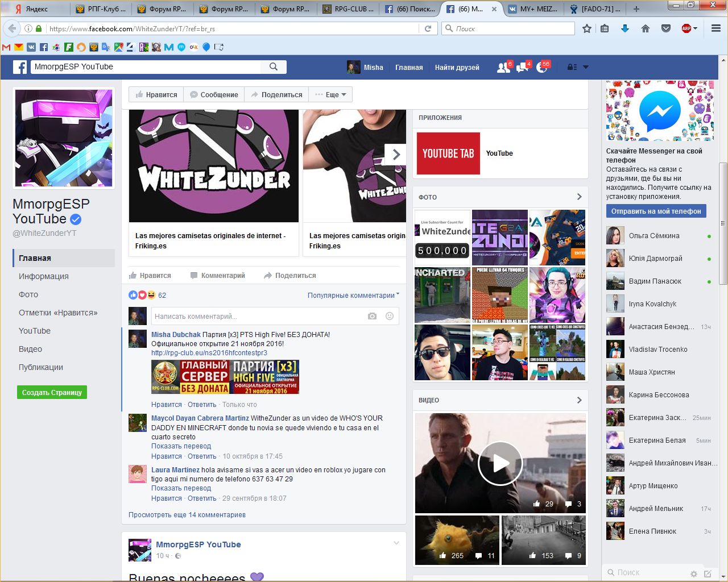728x582 pixels.
Task: Click new message compose icon in chat sidebar
Action: coord(708,573)
